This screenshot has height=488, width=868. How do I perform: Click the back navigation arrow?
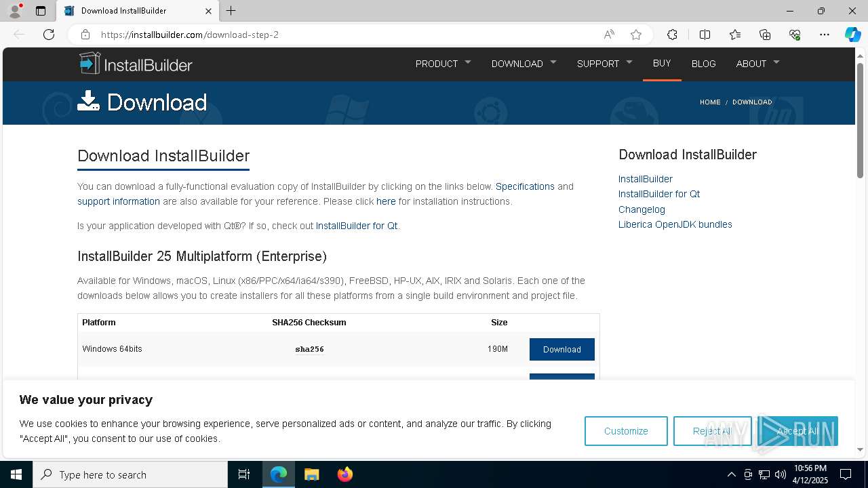[19, 35]
